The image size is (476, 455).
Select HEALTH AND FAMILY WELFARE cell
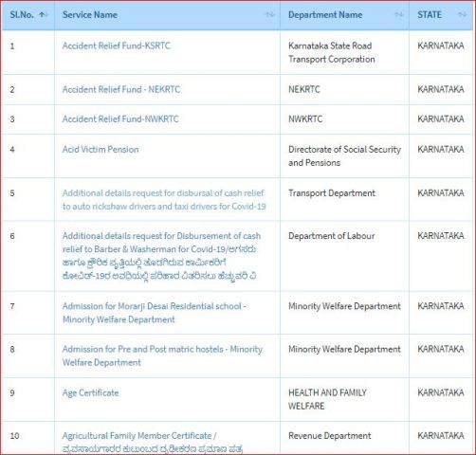click(x=344, y=399)
